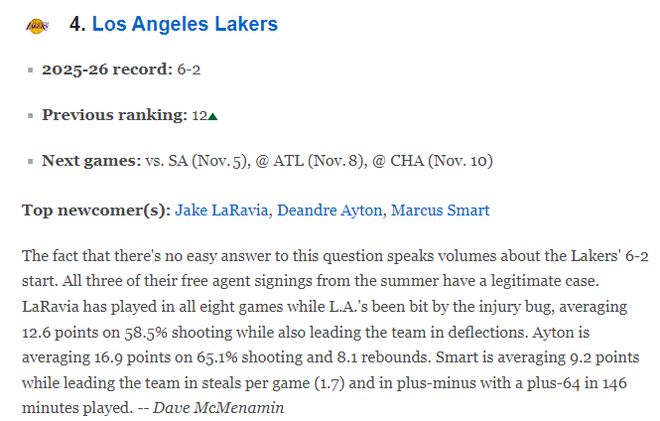The height and width of the screenshot is (421, 660).
Task: Click the "Previous ranking:" label
Action: coord(114,115)
